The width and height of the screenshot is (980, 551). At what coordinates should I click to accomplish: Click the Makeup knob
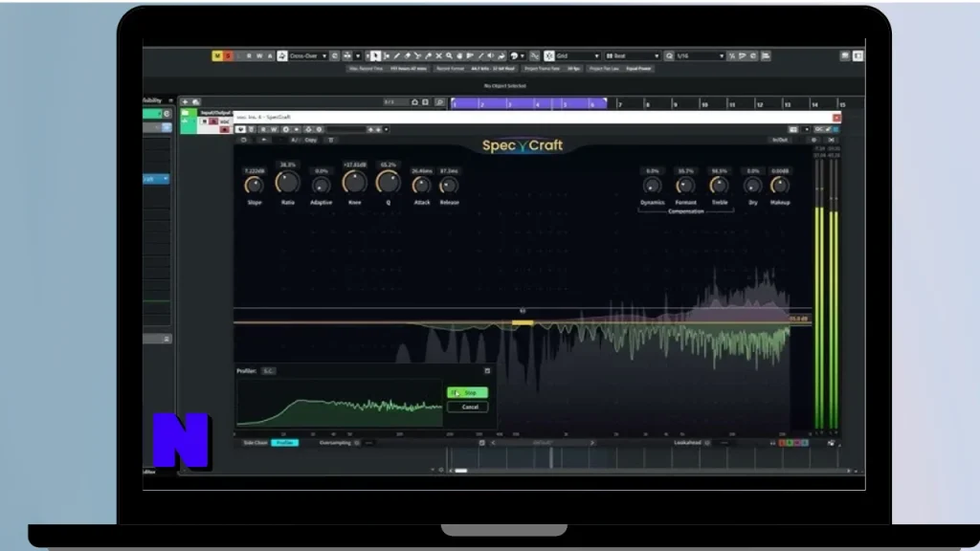point(779,186)
